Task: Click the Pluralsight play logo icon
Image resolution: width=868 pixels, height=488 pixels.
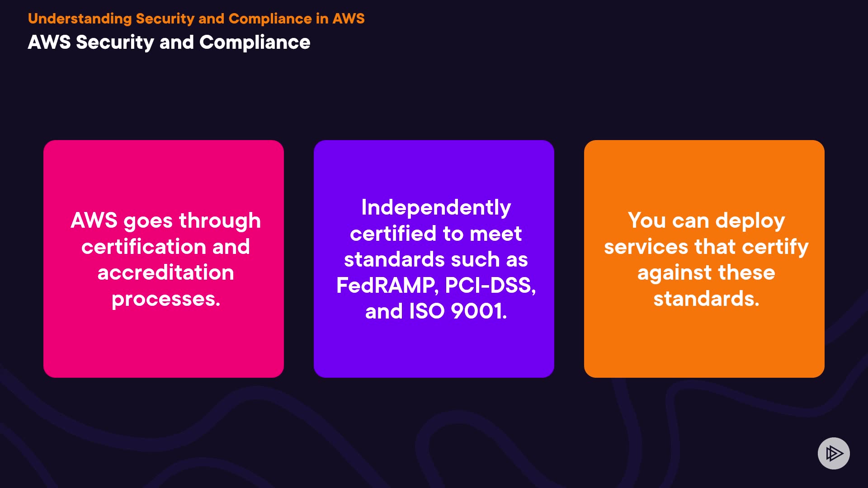Action: [x=834, y=453]
